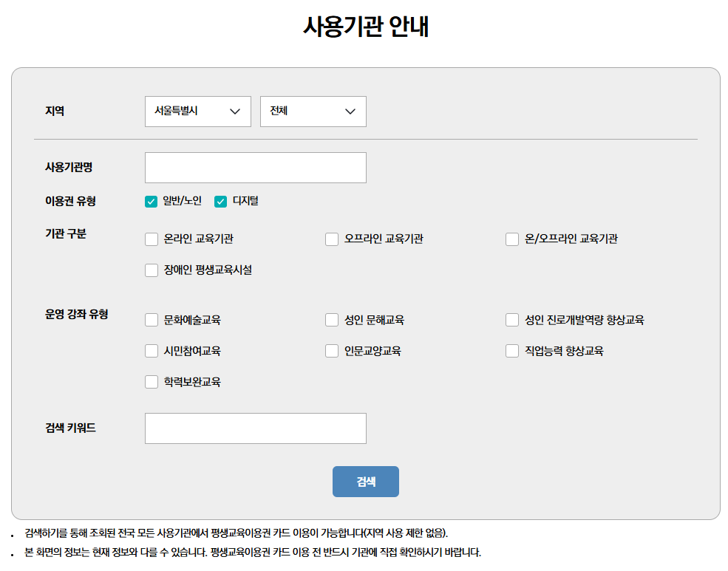Check the 장애인 평생교육시설 option
728x571 pixels.
[151, 270]
